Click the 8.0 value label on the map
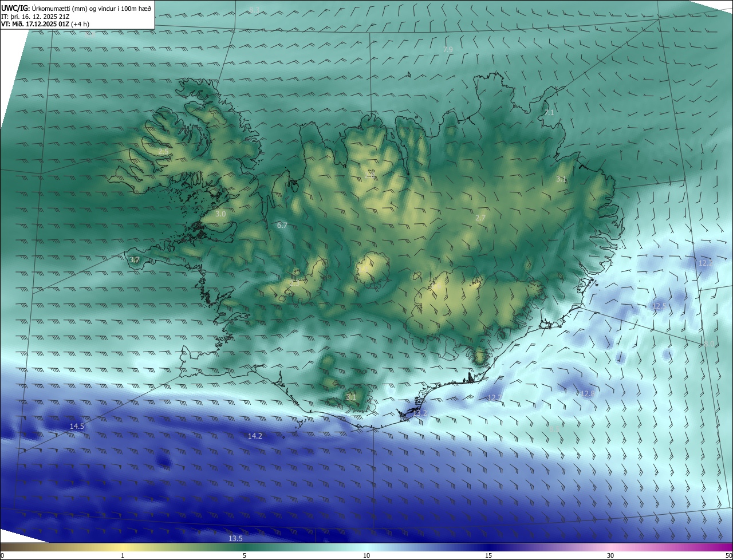 (709, 344)
